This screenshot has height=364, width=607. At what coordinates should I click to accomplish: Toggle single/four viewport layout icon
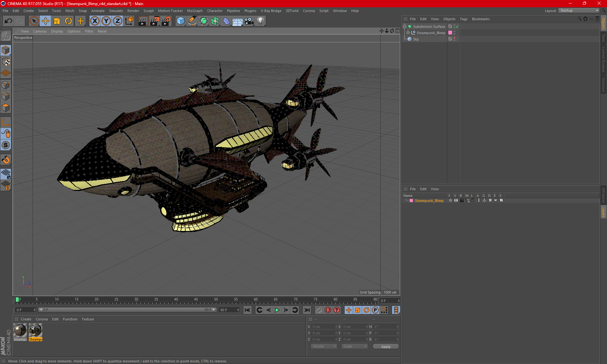click(397, 31)
